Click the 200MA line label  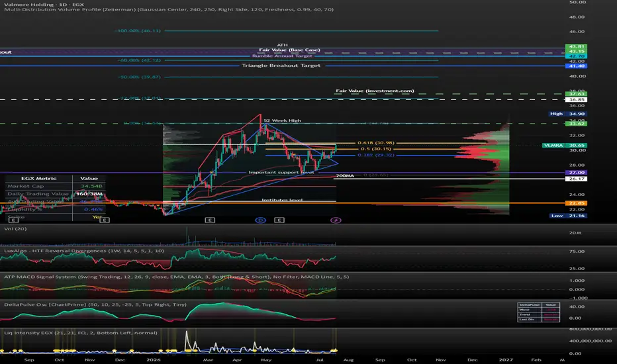pyautogui.click(x=345, y=175)
